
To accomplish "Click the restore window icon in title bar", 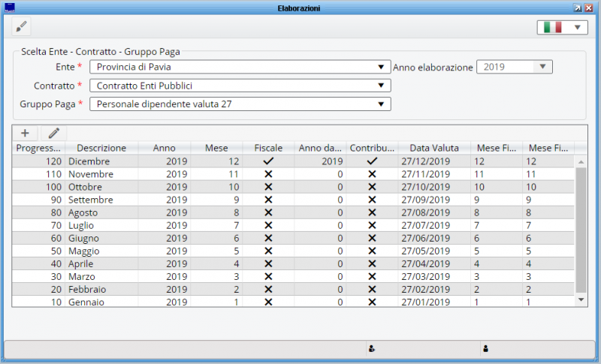I will [577, 8].
